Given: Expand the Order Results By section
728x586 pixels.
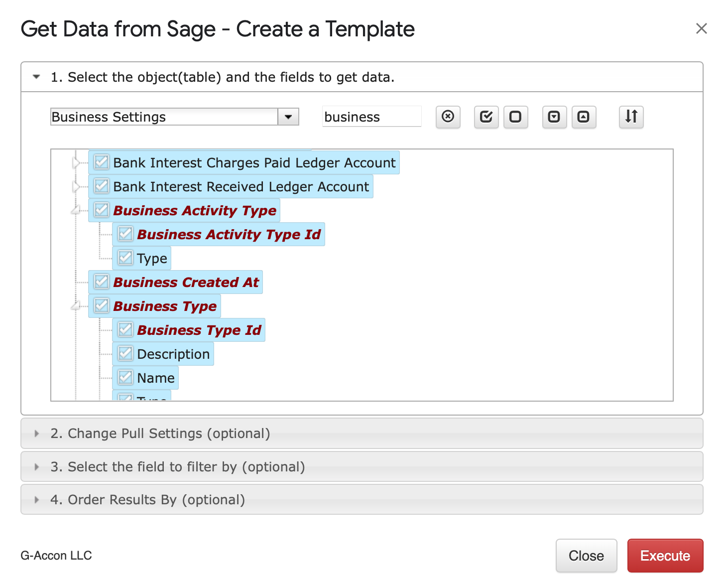Looking at the screenshot, I should (x=147, y=500).
